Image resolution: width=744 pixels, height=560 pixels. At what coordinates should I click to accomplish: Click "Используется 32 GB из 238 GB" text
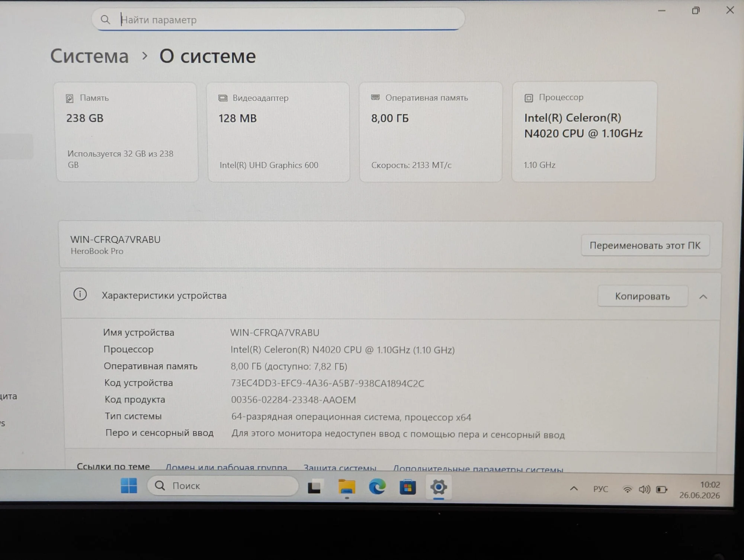coord(120,159)
